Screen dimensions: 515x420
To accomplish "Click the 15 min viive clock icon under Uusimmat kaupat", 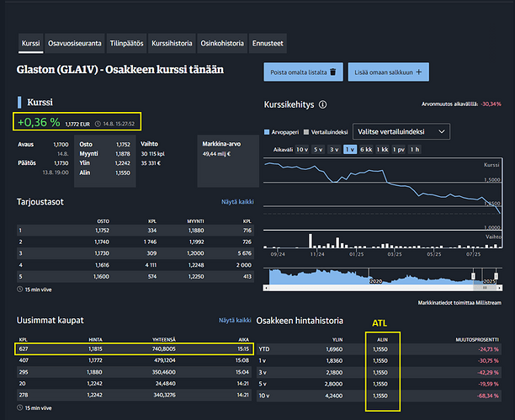I will pyautogui.click(x=20, y=408).
